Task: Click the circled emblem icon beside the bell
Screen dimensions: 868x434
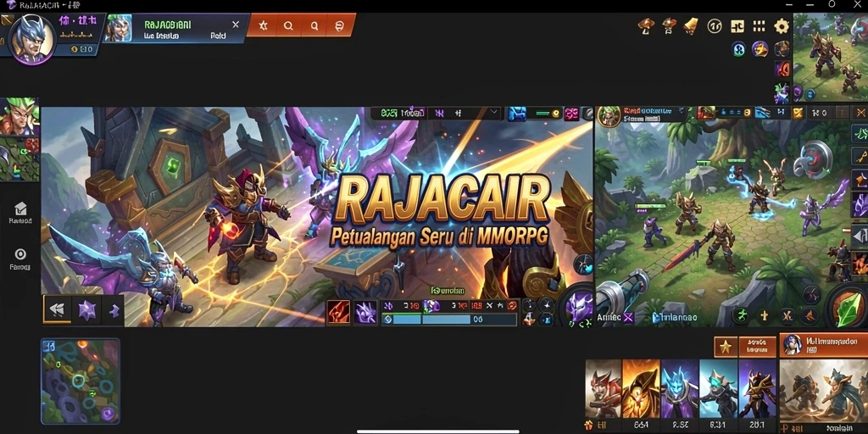Action: coord(714,26)
